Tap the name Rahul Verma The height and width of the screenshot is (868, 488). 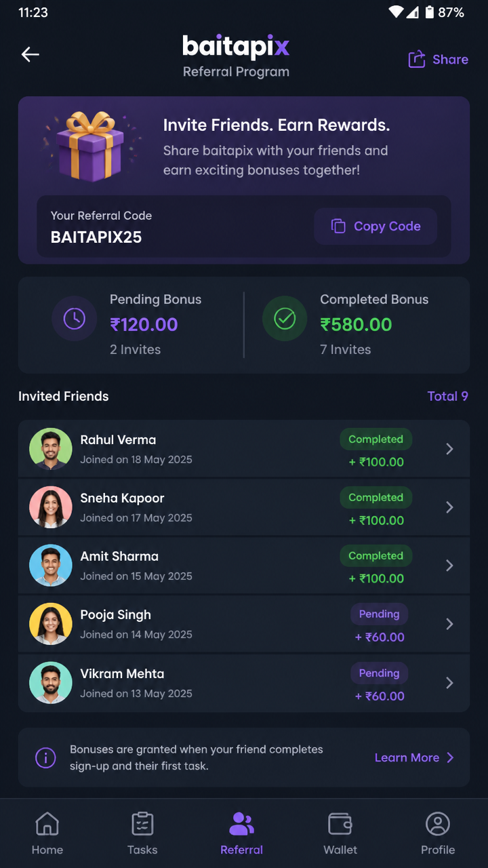[x=118, y=439]
